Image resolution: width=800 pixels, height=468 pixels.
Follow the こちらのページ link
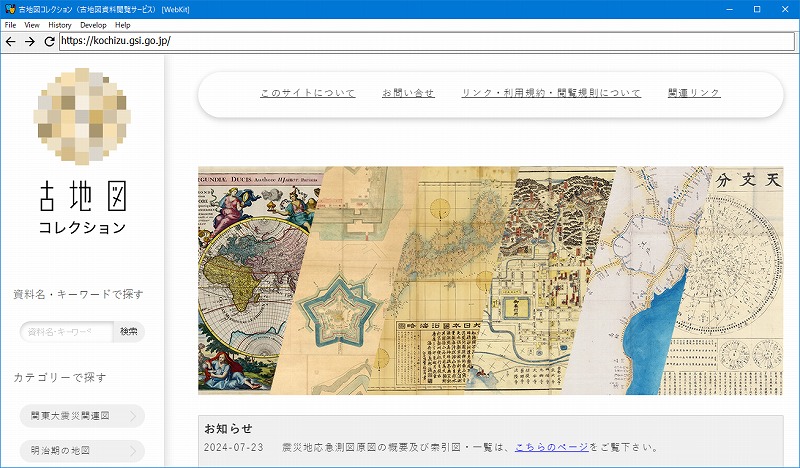point(552,447)
